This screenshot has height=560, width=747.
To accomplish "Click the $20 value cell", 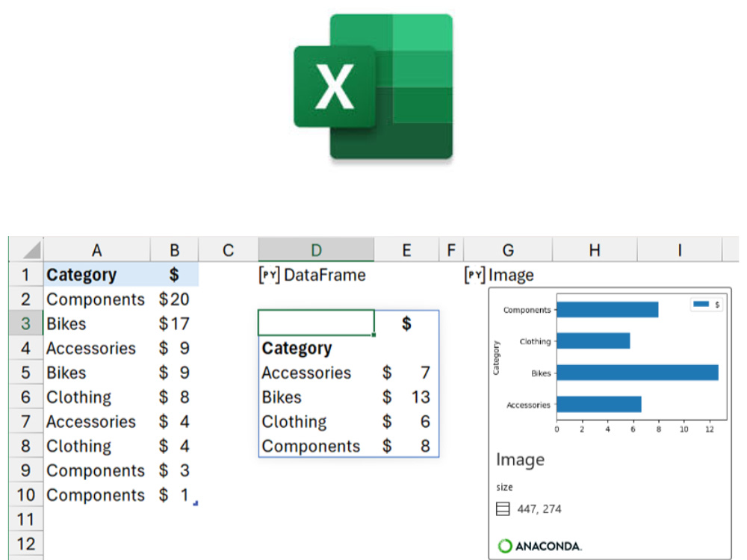I will [174, 299].
